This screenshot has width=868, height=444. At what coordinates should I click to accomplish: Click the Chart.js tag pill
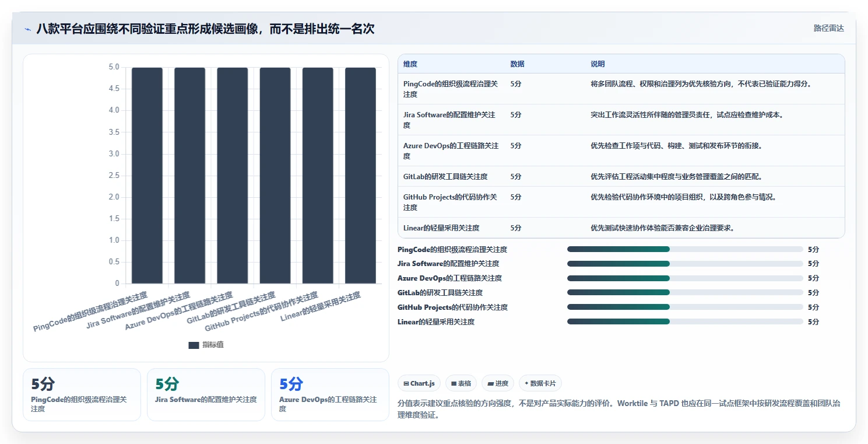coord(419,383)
